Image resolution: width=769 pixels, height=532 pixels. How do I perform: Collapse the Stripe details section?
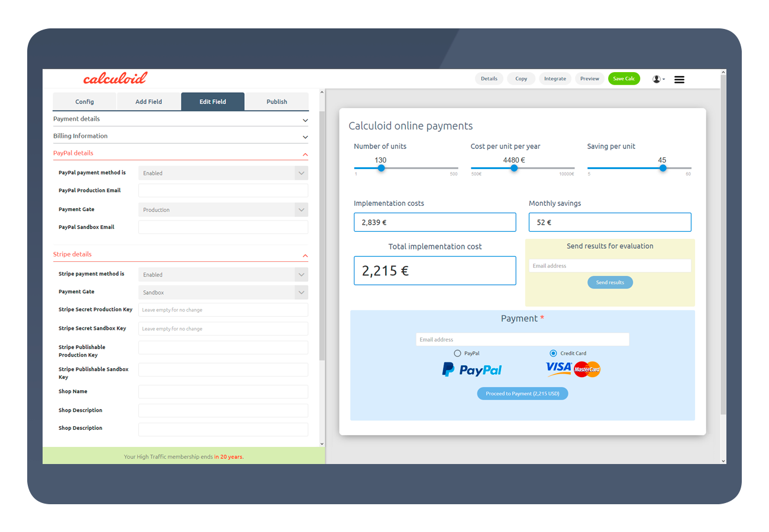pyautogui.click(x=180, y=255)
